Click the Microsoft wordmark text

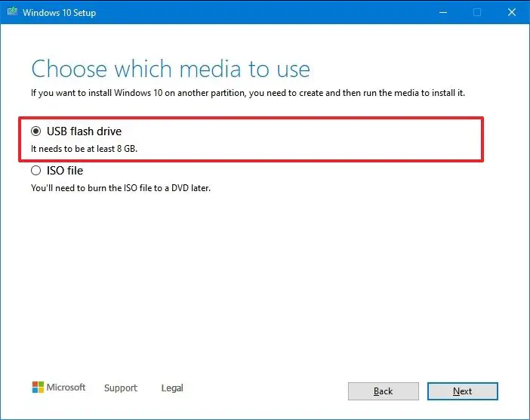(x=66, y=388)
